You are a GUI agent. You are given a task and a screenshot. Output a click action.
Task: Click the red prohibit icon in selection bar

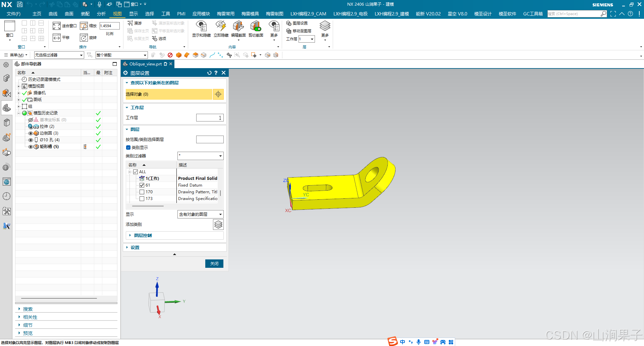[170, 55]
